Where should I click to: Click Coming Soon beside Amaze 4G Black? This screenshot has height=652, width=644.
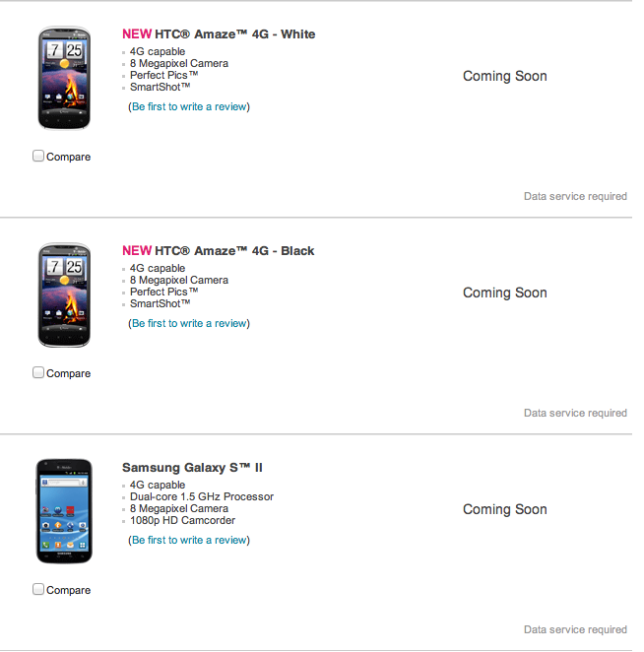[x=505, y=293]
